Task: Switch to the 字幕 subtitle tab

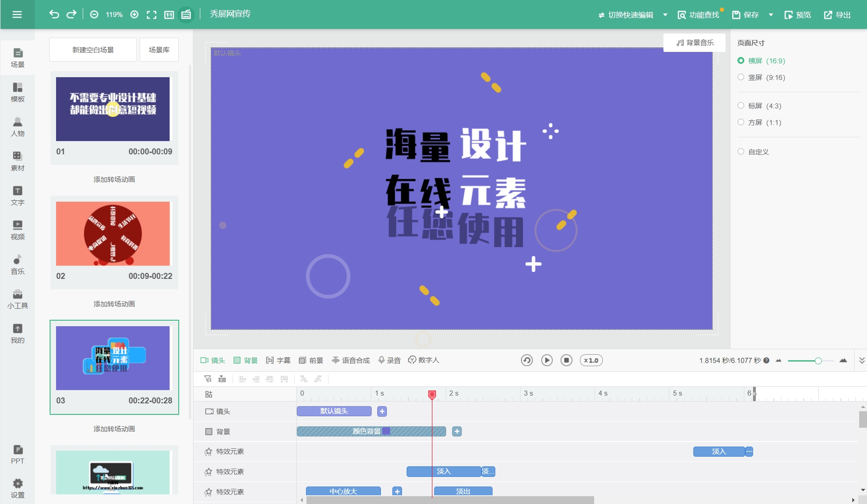Action: 278,360
